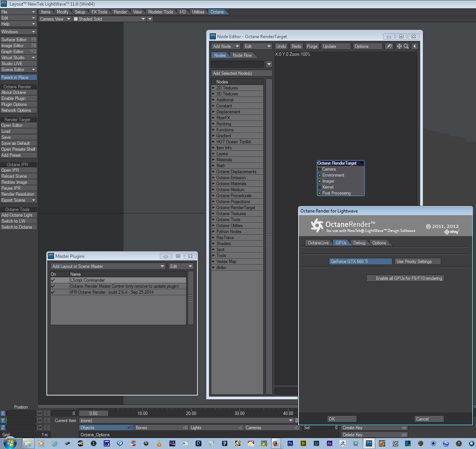The width and height of the screenshot is (476, 449).
Task: Click Add Octane Light button
Action: coord(19,215)
